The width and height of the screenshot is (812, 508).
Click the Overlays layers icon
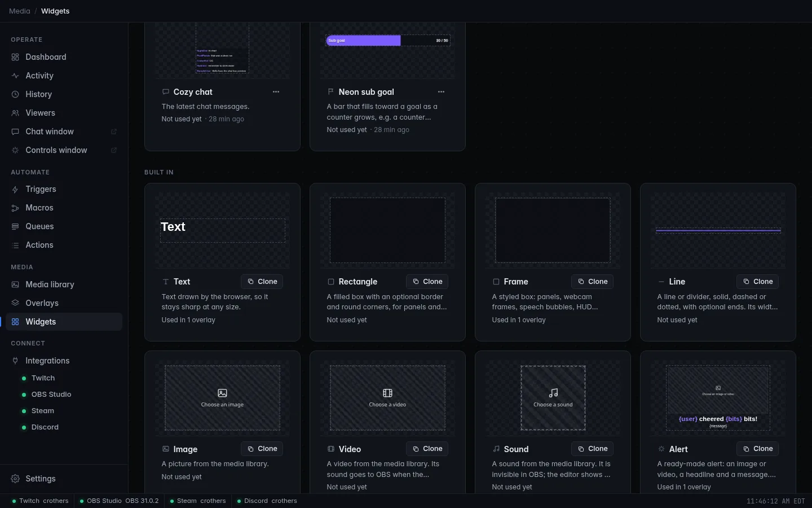[15, 303]
